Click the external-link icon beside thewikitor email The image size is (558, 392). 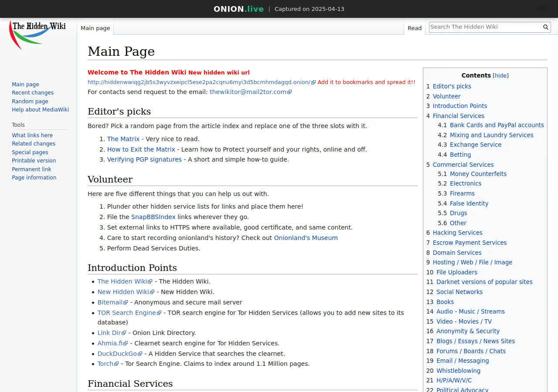pyautogui.click(x=289, y=92)
